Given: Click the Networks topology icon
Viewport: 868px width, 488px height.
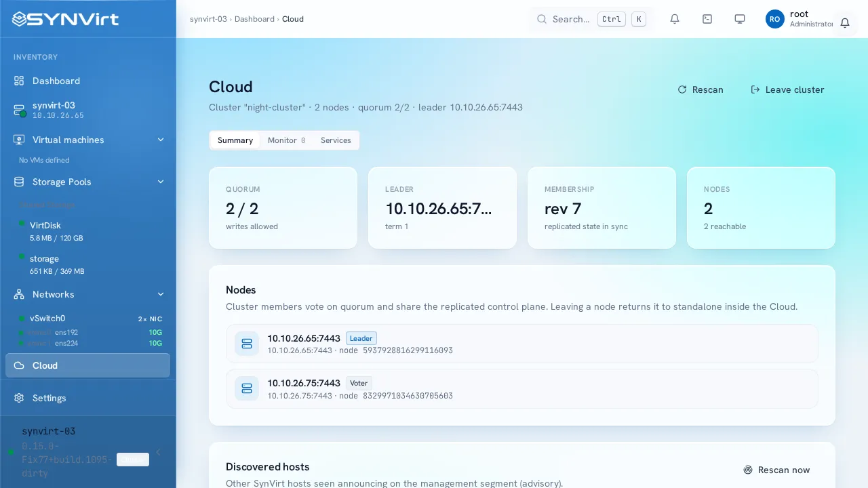Looking at the screenshot, I should pos(19,294).
